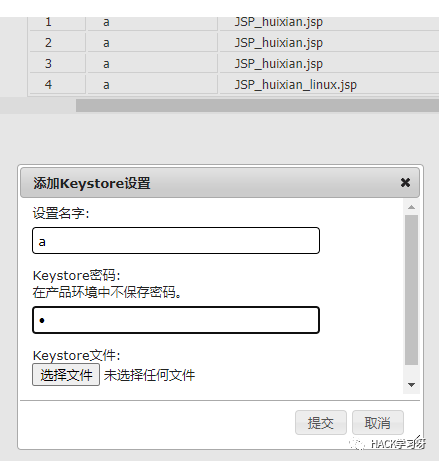Click the 提交 submit button
The width and height of the screenshot is (439, 462).
[321, 423]
